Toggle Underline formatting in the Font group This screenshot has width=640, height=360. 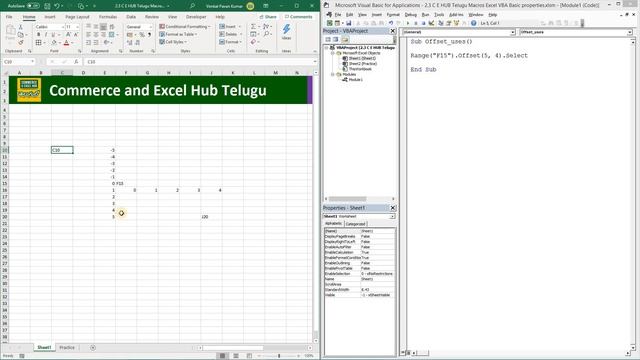53,35
